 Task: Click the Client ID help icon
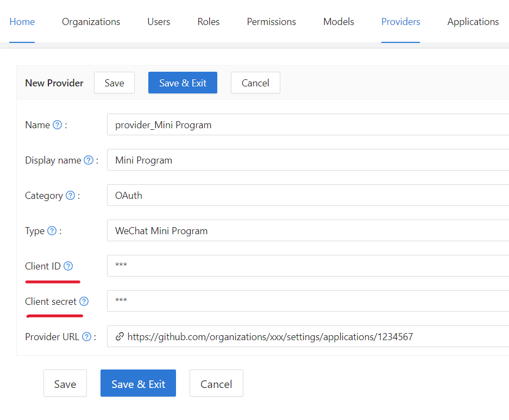point(68,266)
